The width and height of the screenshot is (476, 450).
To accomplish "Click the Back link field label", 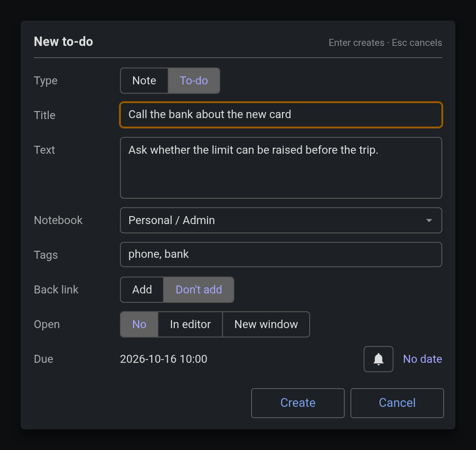I will point(56,289).
